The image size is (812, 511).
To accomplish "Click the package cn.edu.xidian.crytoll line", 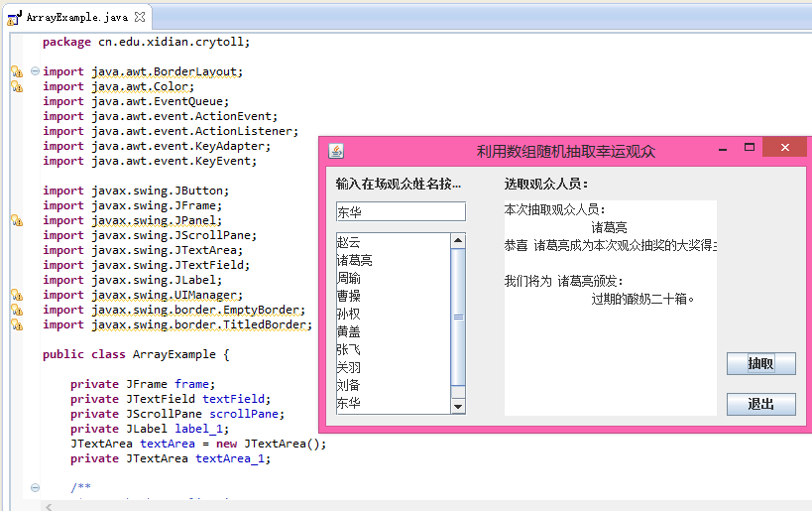I will (x=146, y=42).
